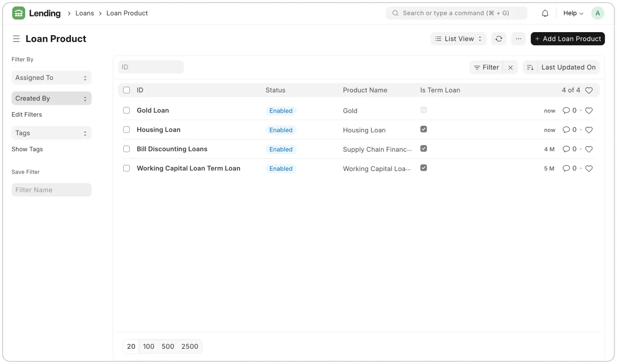Check the Gold Loan row checkbox
The image size is (617, 364).
126,110
